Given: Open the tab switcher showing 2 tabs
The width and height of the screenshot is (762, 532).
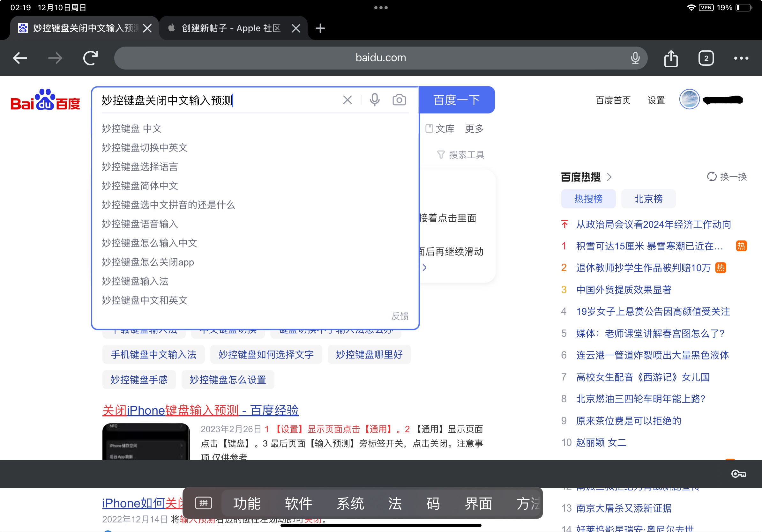Looking at the screenshot, I should tap(706, 58).
